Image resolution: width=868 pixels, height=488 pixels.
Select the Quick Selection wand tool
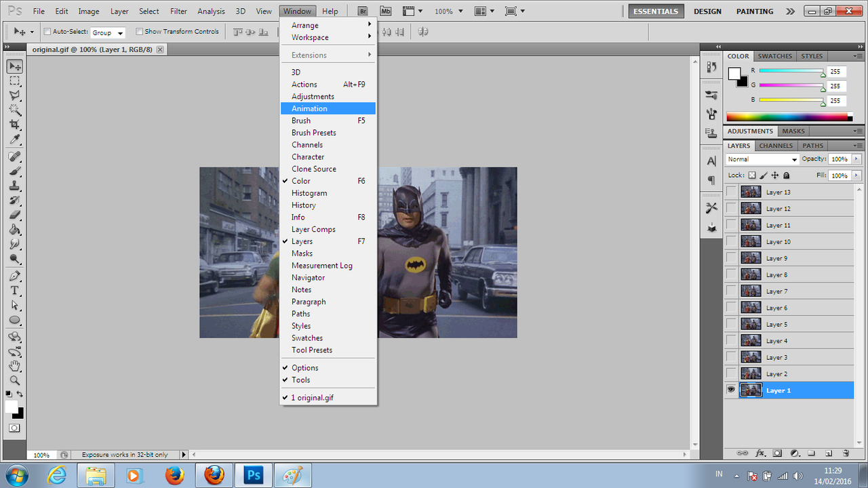tap(15, 110)
